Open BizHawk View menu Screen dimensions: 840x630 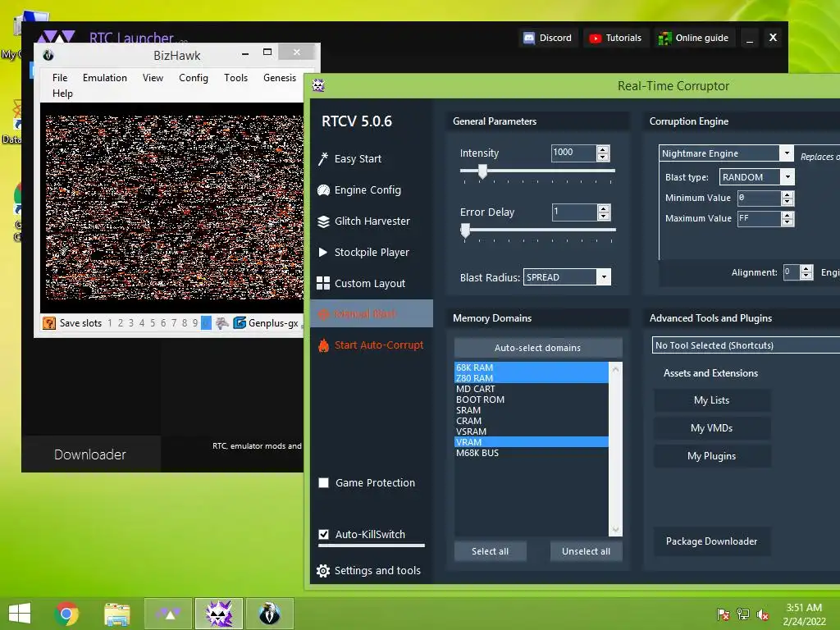[153, 78]
